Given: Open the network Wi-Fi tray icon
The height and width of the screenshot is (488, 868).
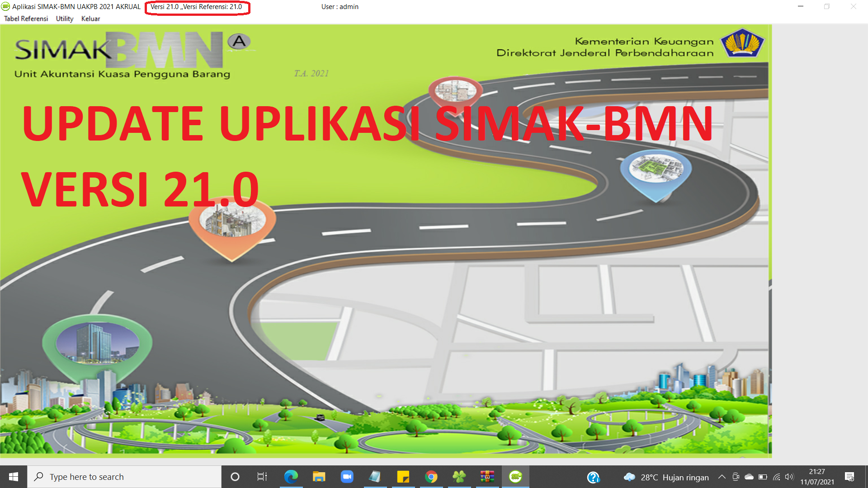Looking at the screenshot, I should point(776,477).
